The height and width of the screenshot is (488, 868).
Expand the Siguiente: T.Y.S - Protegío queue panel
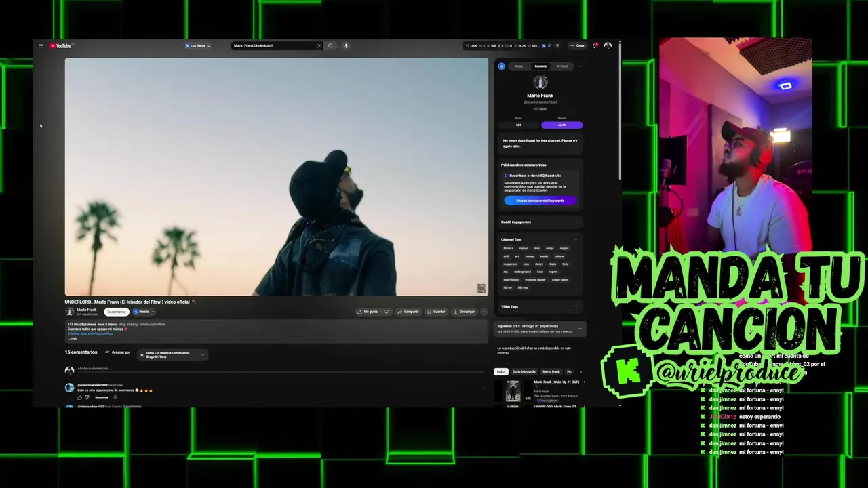(x=540, y=329)
